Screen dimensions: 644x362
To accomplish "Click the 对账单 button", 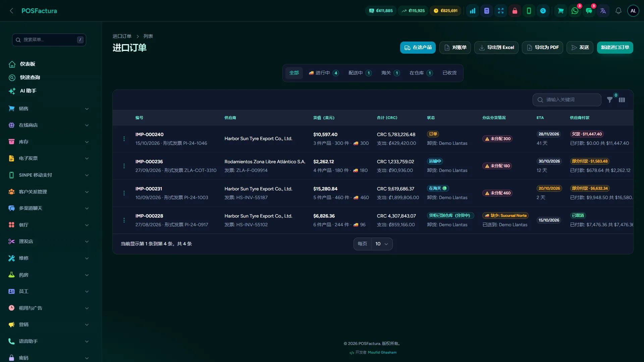I will (x=455, y=48).
